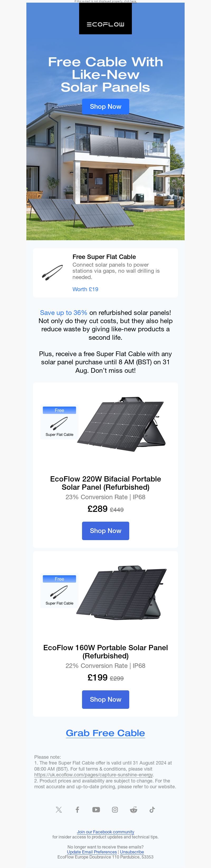Click the Unsubscribe link

(132, 852)
